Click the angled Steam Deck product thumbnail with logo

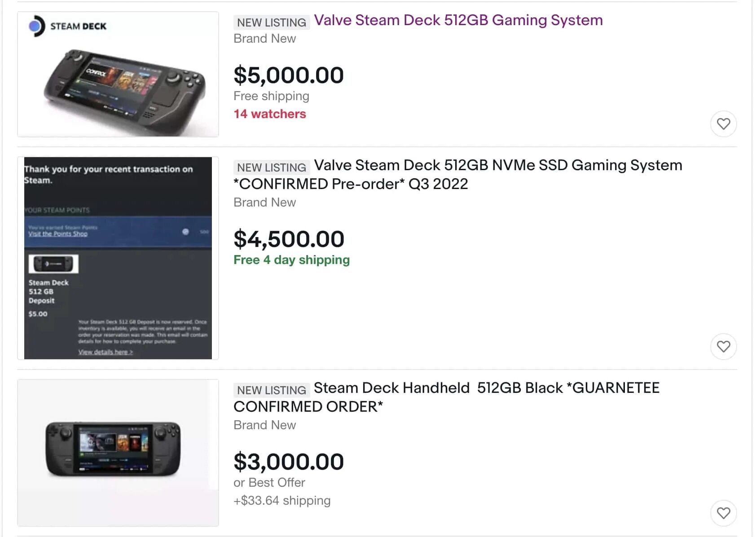coord(118,74)
